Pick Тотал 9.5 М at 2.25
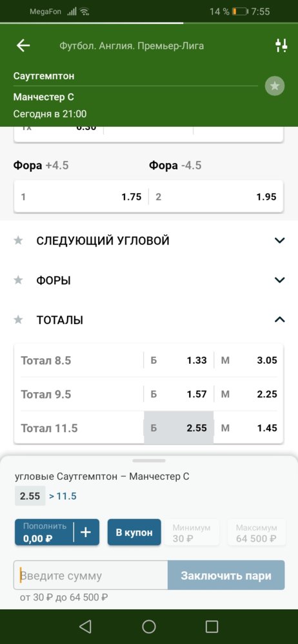Image resolution: width=298 pixels, height=644 pixels. coord(249,394)
